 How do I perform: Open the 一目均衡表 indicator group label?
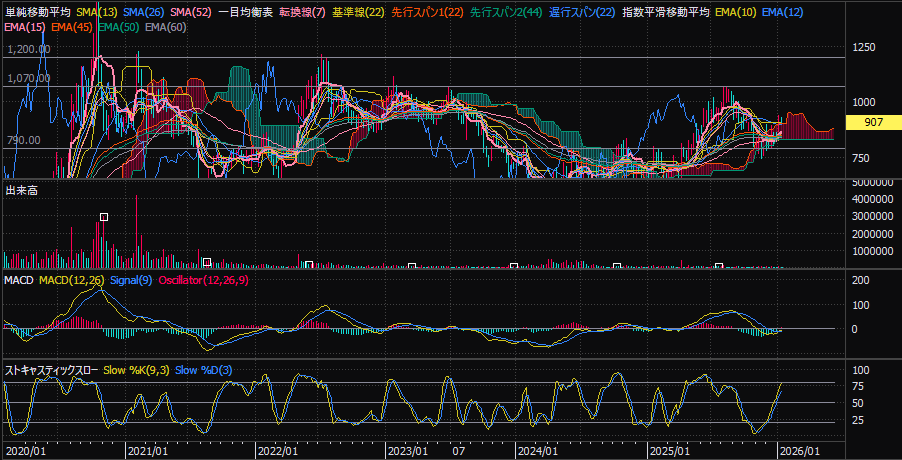245,12
